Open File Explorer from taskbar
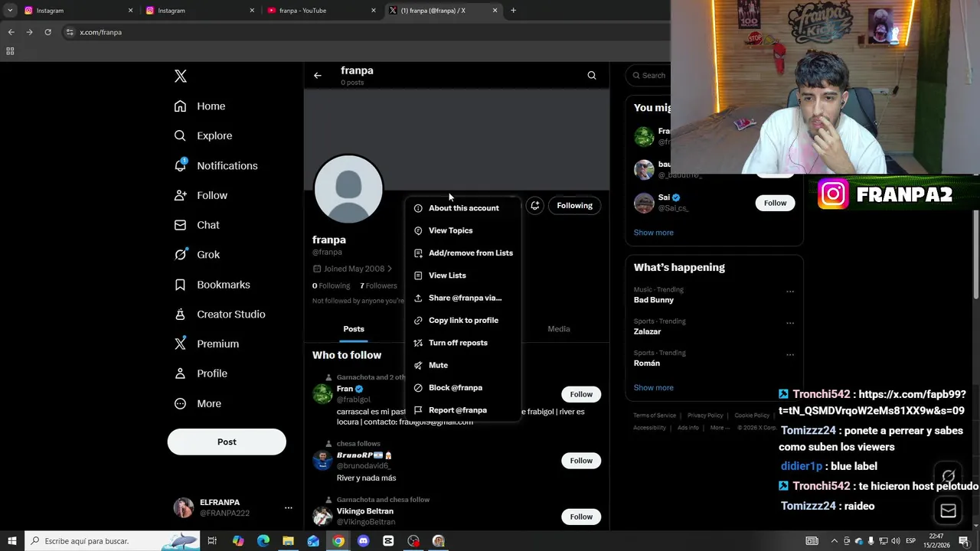This screenshot has width=980, height=551. click(288, 541)
